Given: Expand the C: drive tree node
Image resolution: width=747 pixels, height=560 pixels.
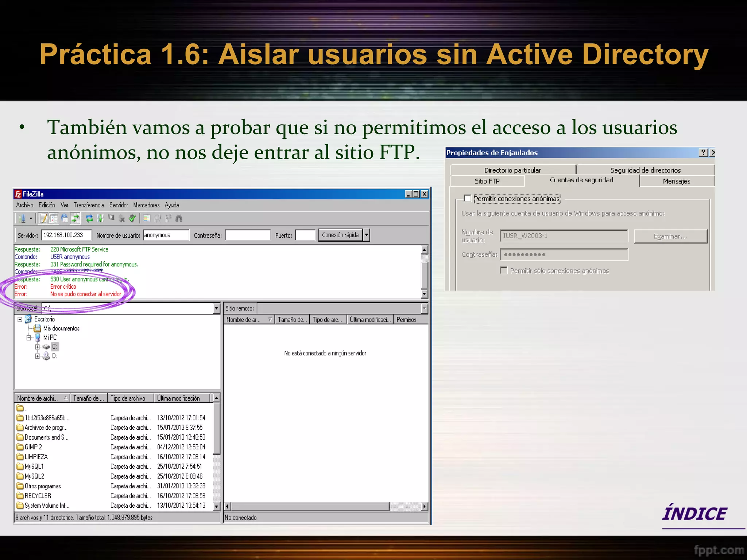Looking at the screenshot, I should [x=37, y=347].
